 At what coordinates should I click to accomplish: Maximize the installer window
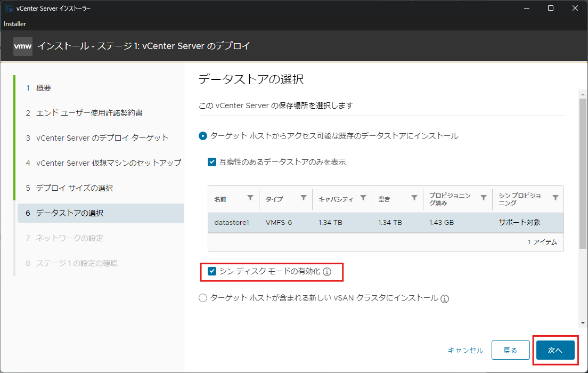(x=551, y=8)
